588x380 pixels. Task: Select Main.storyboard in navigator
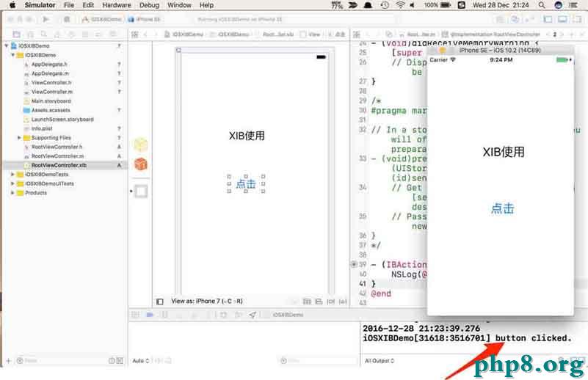[51, 101]
